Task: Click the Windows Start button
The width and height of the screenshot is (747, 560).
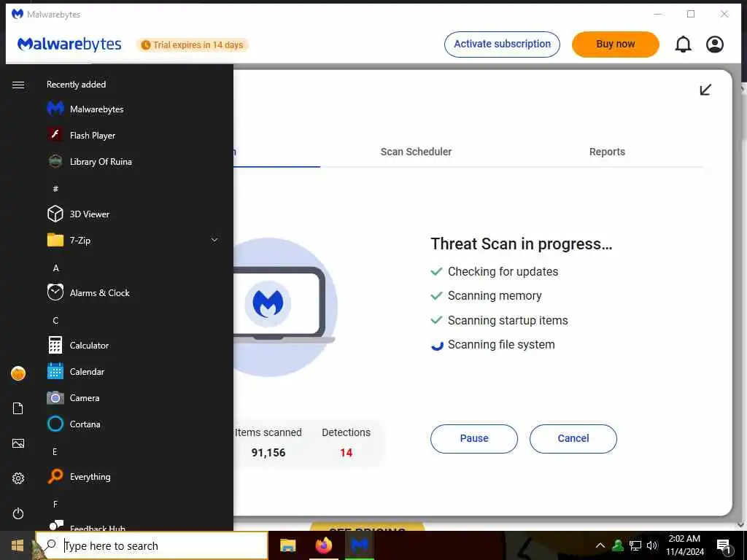Action: [x=18, y=545]
